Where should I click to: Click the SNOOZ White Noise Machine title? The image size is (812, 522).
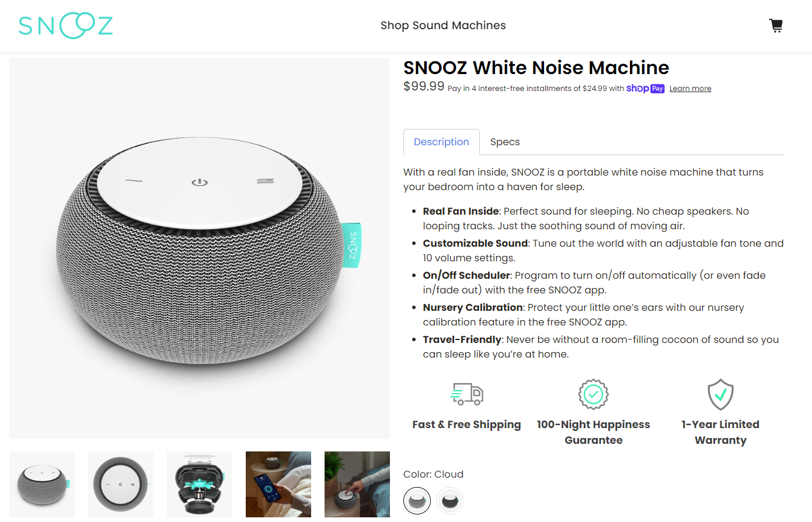click(x=536, y=68)
